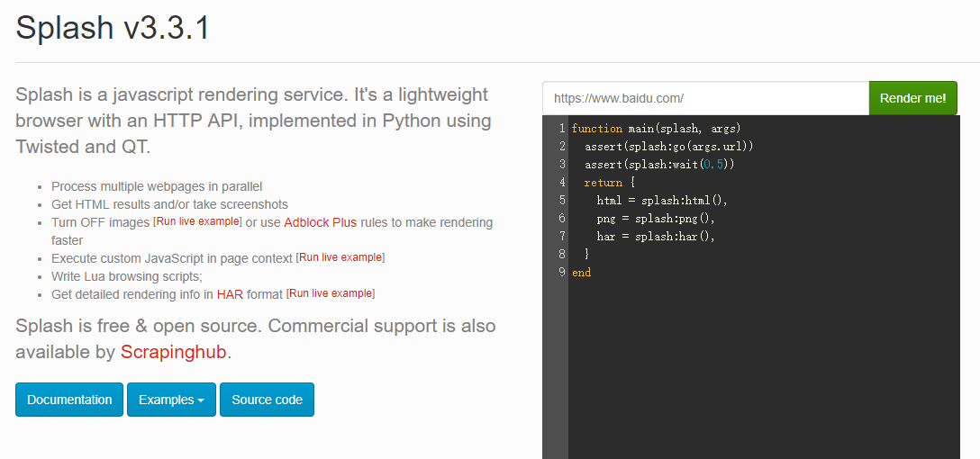The width and height of the screenshot is (980, 459).
Task: Run live example for custom JavaScript
Action: pos(340,257)
